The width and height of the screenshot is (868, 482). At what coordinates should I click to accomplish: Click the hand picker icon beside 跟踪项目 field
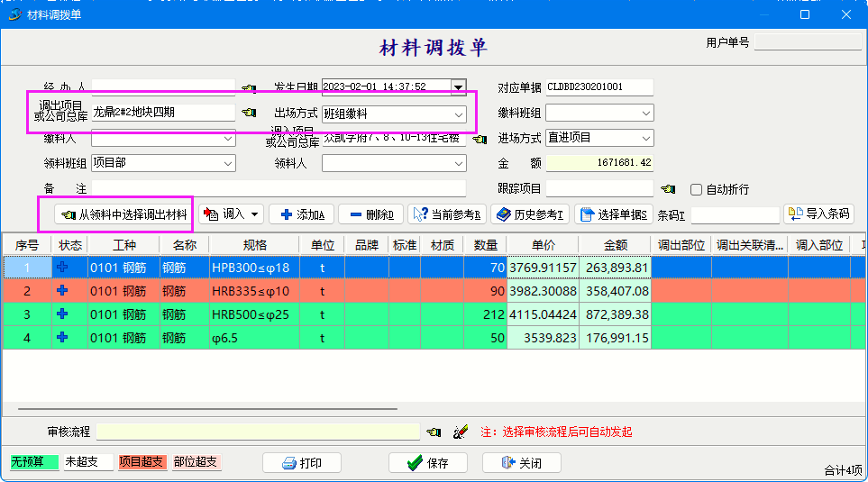(x=668, y=189)
